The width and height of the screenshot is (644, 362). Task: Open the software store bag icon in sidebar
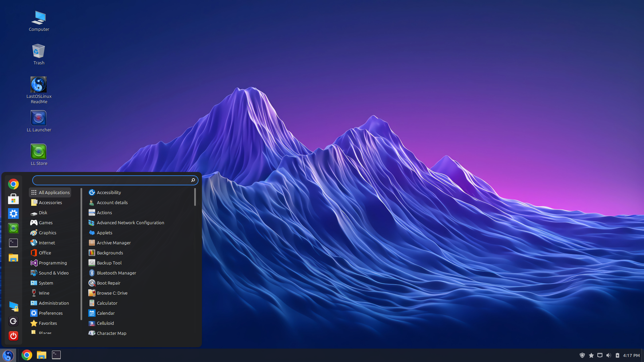coord(13,199)
